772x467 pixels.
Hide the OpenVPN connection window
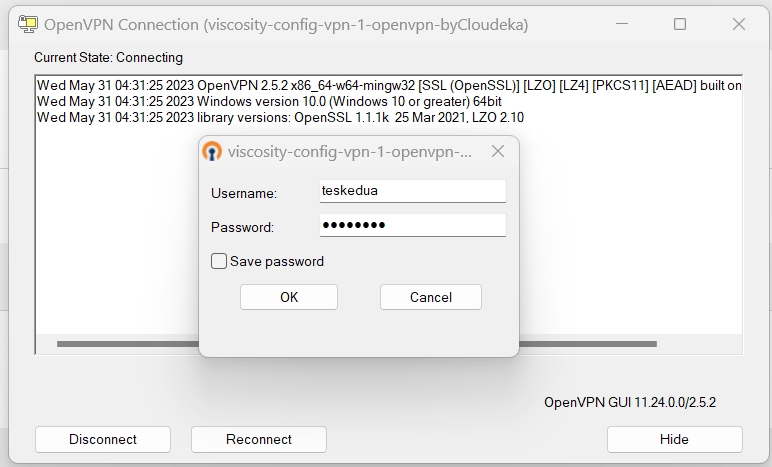[x=674, y=439]
